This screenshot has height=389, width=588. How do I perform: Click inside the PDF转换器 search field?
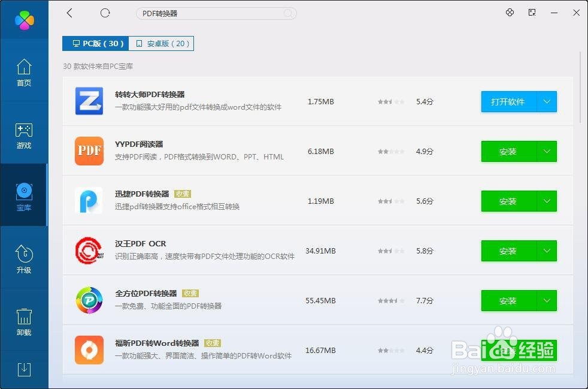pos(216,13)
